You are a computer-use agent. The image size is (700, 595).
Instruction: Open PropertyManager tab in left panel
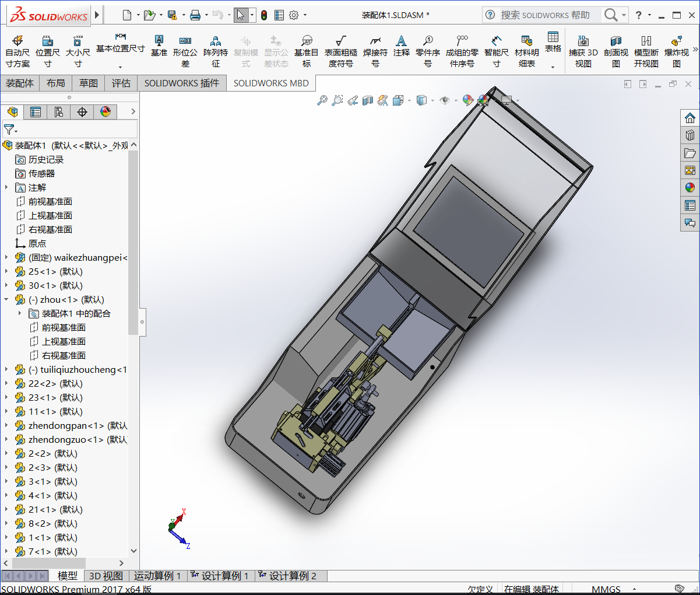click(36, 112)
